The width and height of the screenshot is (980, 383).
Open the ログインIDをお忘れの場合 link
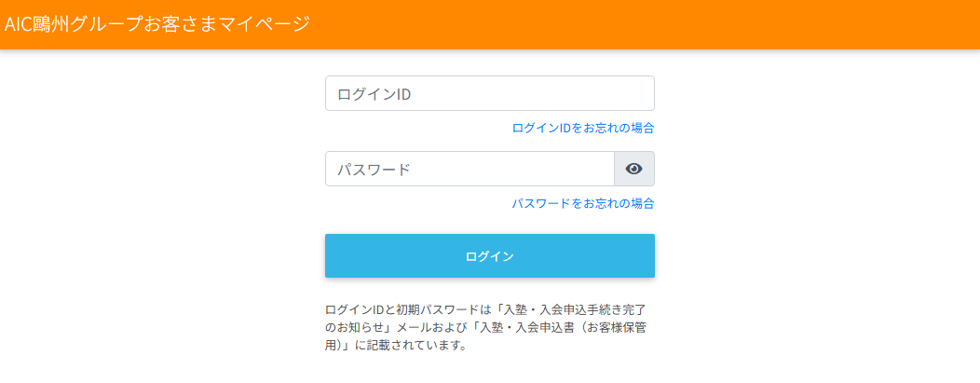tap(582, 128)
